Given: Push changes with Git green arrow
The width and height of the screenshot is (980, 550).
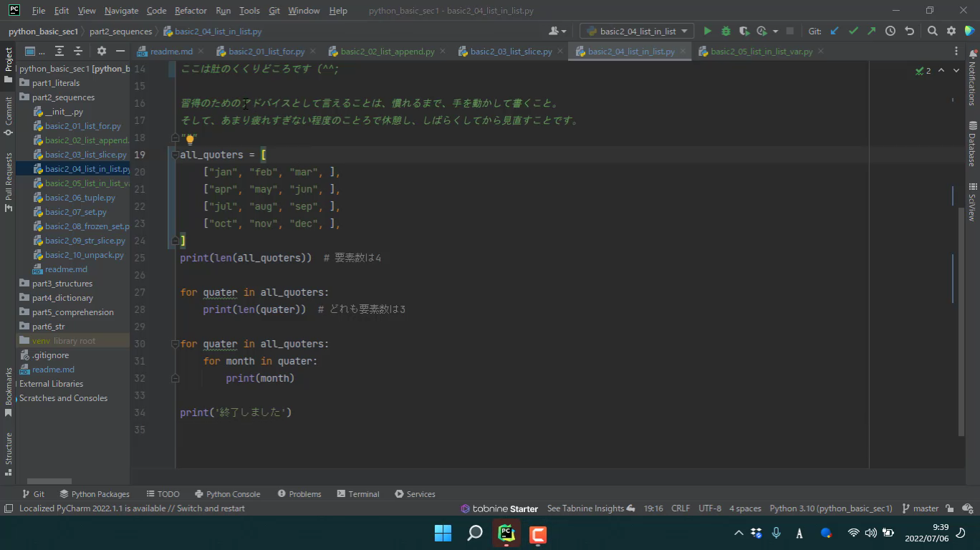Looking at the screenshot, I should (x=871, y=32).
